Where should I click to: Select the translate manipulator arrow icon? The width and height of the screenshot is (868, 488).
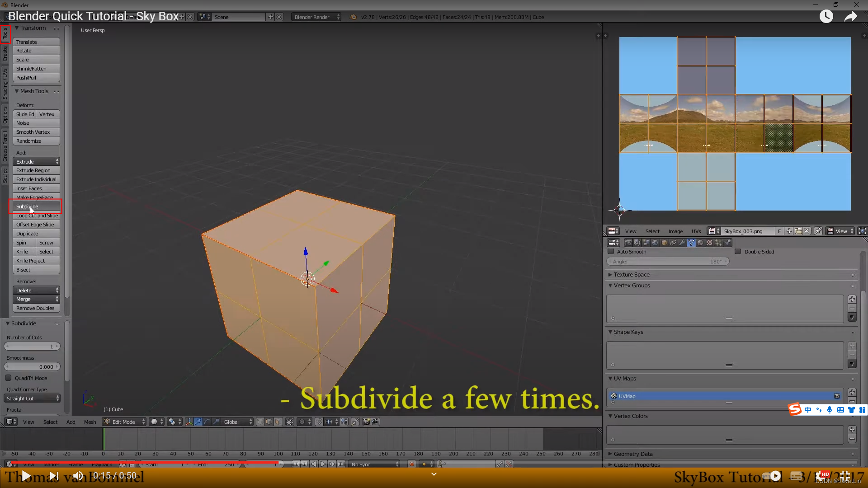(198, 422)
